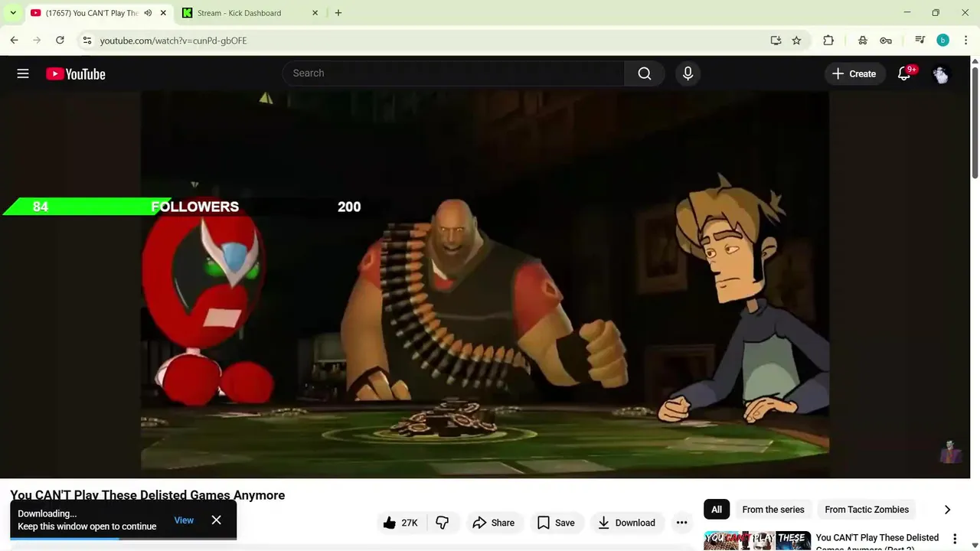Viewport: 980px width, 551px height.
Task: Open YouTube notifications bell
Action: (904, 73)
